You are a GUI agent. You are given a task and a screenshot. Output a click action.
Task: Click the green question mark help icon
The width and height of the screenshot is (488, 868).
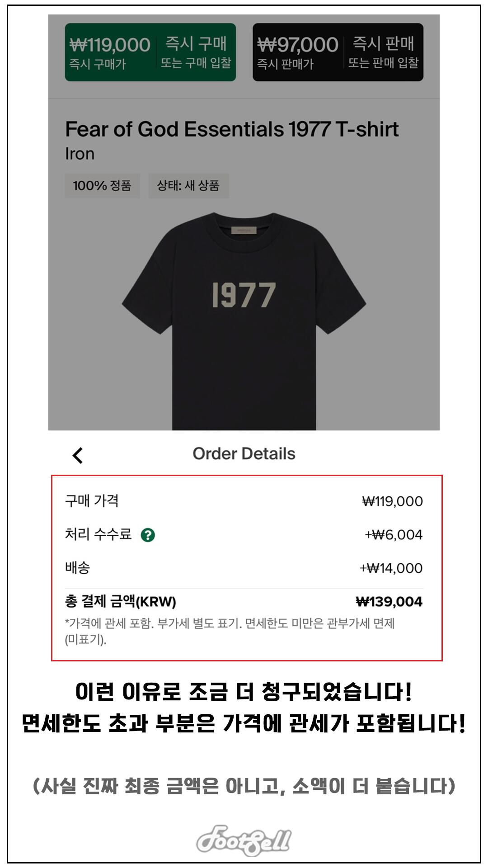point(148,535)
